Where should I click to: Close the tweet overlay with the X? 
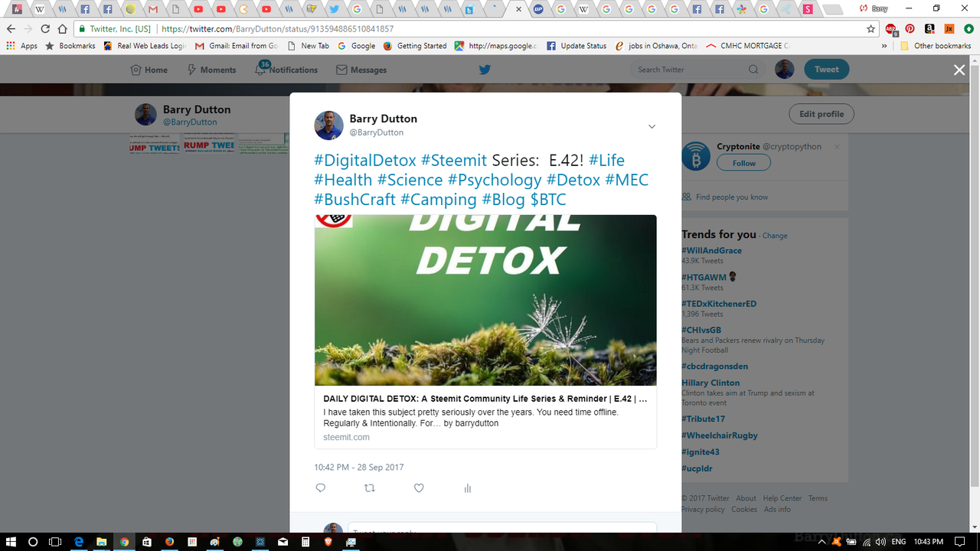959,70
